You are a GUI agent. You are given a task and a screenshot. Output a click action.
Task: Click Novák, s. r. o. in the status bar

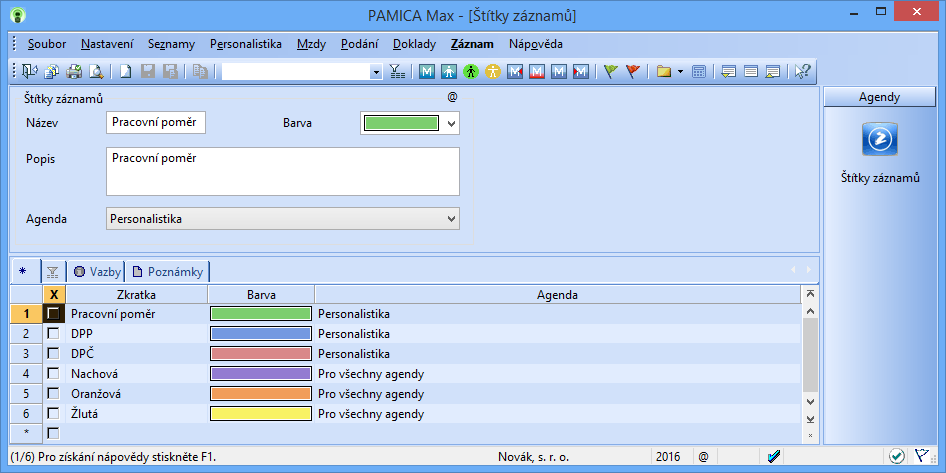pos(533,457)
